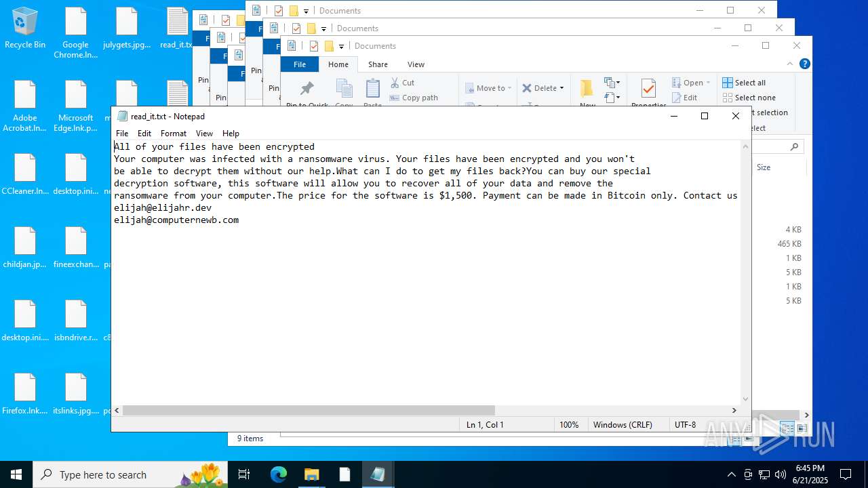Switch to Share tab in Documents window
Viewport: 868px width, 488px height.
378,64
